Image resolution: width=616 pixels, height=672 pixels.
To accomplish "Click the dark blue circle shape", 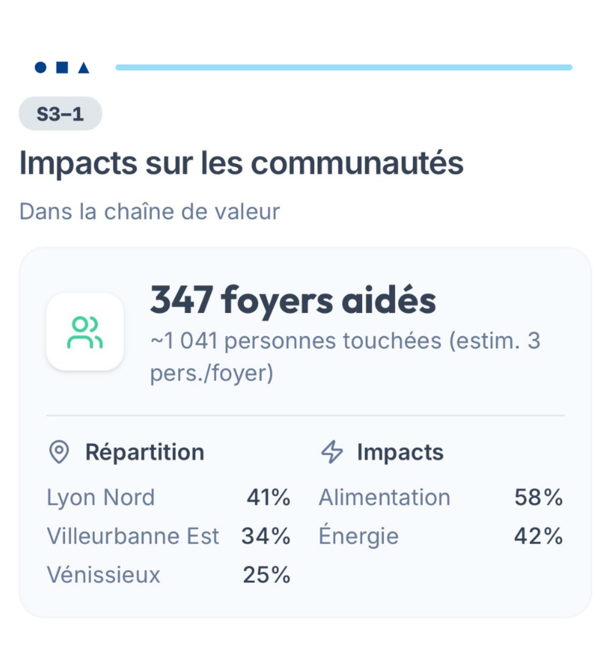I will (x=41, y=67).
